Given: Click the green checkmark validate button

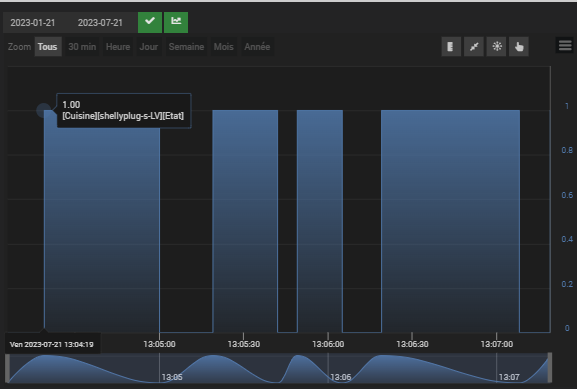Looking at the screenshot, I should click(150, 22).
